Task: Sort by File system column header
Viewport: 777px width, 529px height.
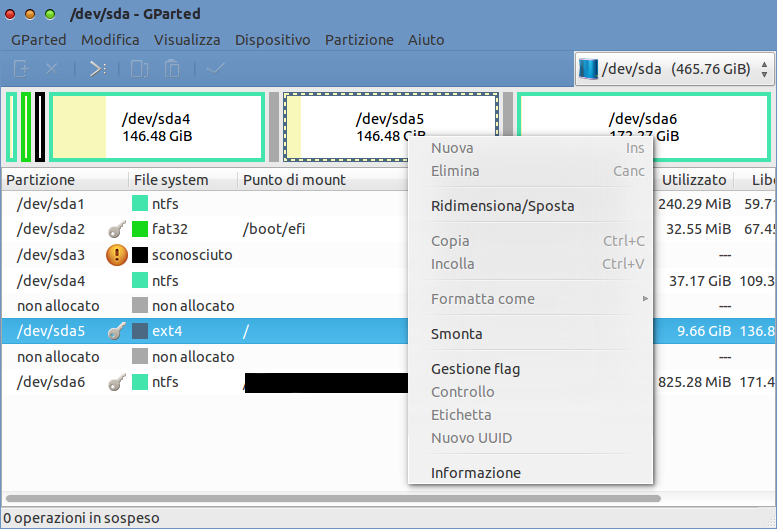Action: (x=183, y=180)
